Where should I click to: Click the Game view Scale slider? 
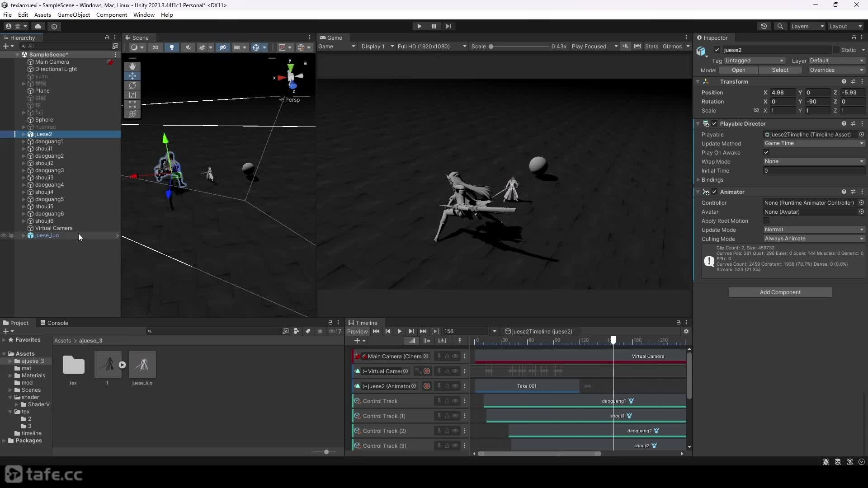[519, 47]
